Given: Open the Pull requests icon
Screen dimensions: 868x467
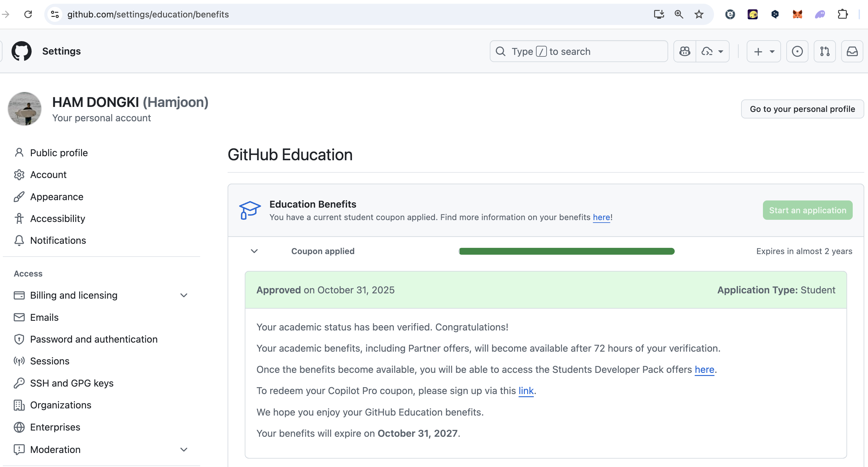Looking at the screenshot, I should coord(824,51).
